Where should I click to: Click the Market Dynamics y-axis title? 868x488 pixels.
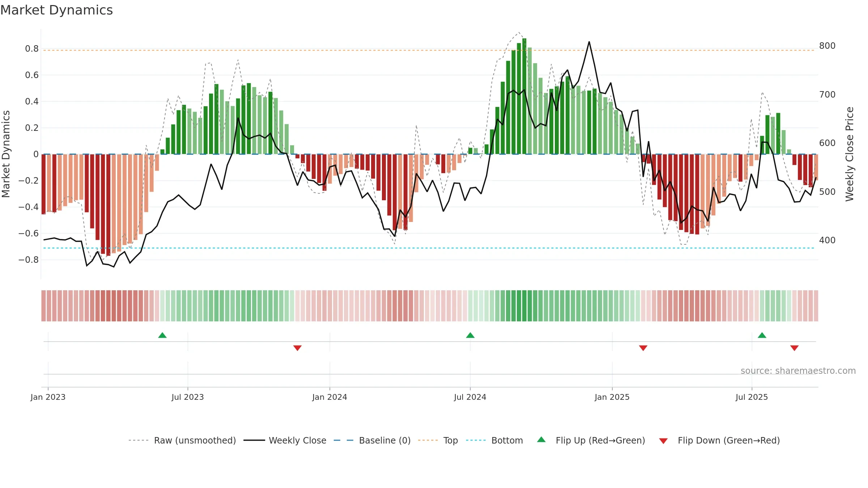(x=6, y=154)
